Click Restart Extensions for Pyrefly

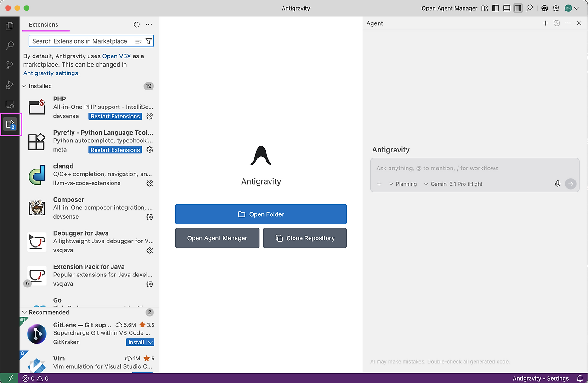[115, 150]
